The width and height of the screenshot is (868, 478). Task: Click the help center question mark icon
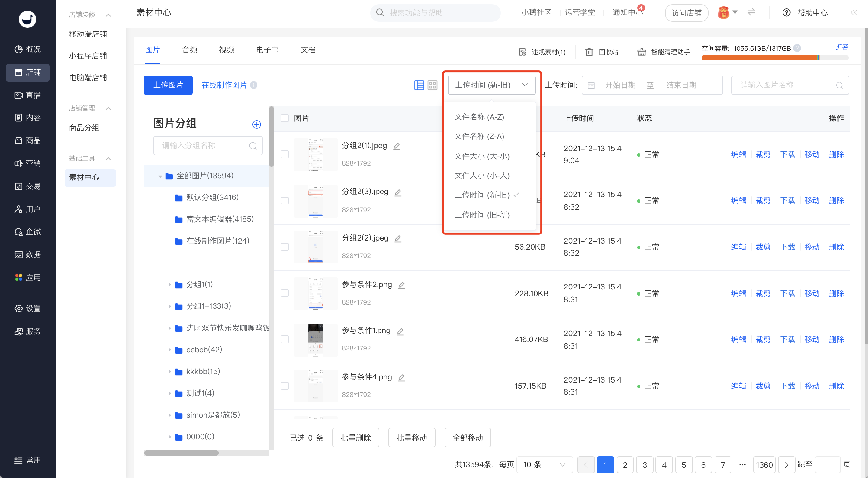pyautogui.click(x=786, y=13)
